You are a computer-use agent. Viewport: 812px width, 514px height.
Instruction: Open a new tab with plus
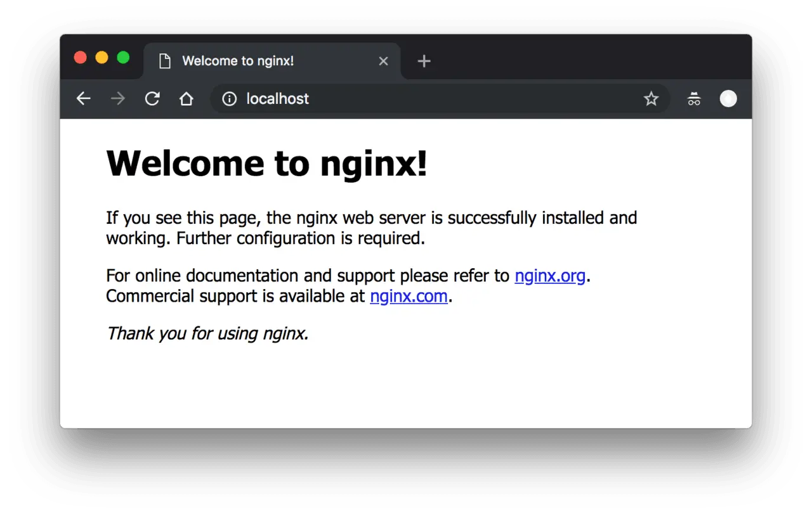point(424,61)
